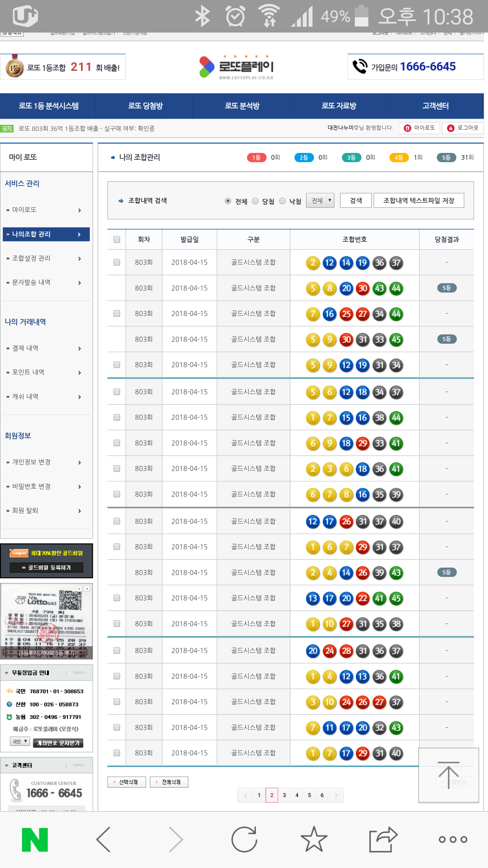This screenshot has height=868, width=488.
Task: Open the 로또 당첨방 menu tab
Action: tap(145, 106)
